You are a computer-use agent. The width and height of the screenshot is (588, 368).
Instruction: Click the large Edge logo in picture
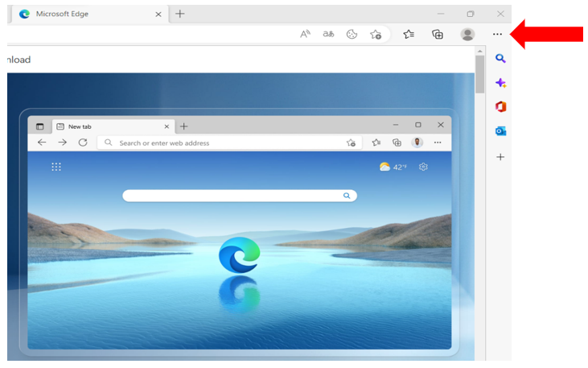(x=240, y=255)
